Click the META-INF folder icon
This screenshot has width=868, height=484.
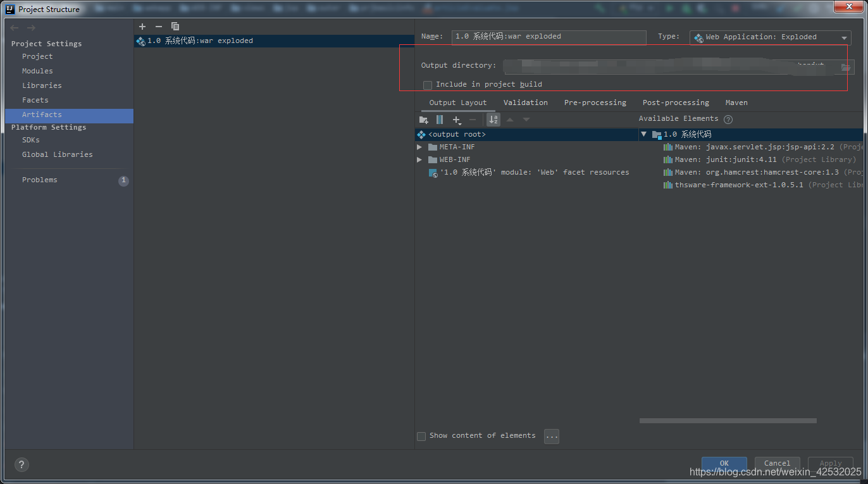point(433,147)
